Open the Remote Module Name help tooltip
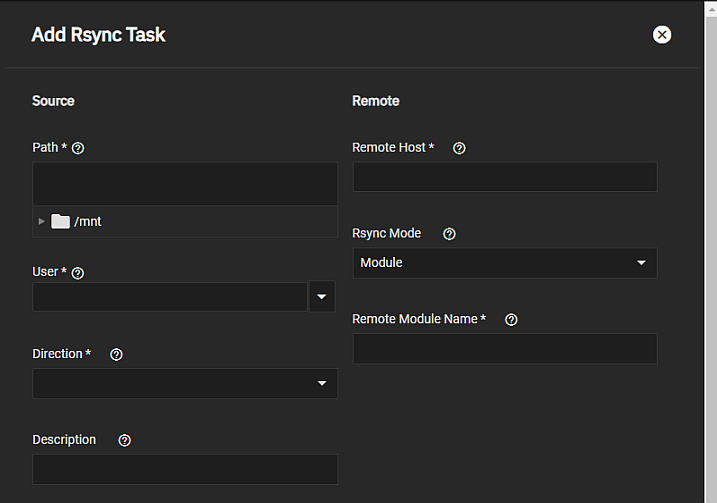The width and height of the screenshot is (717, 503). pyautogui.click(x=511, y=320)
